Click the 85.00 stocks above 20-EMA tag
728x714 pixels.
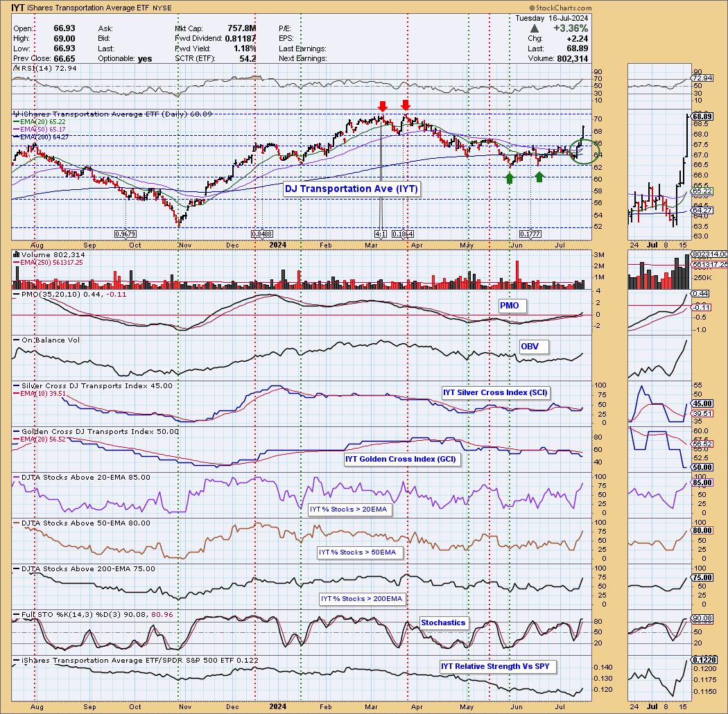(x=702, y=482)
